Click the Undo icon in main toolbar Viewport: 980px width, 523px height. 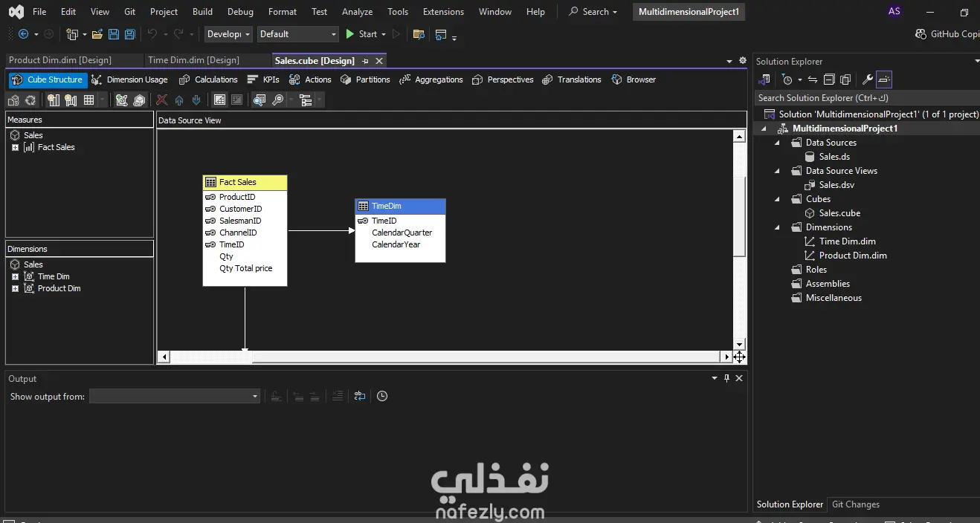(x=152, y=34)
